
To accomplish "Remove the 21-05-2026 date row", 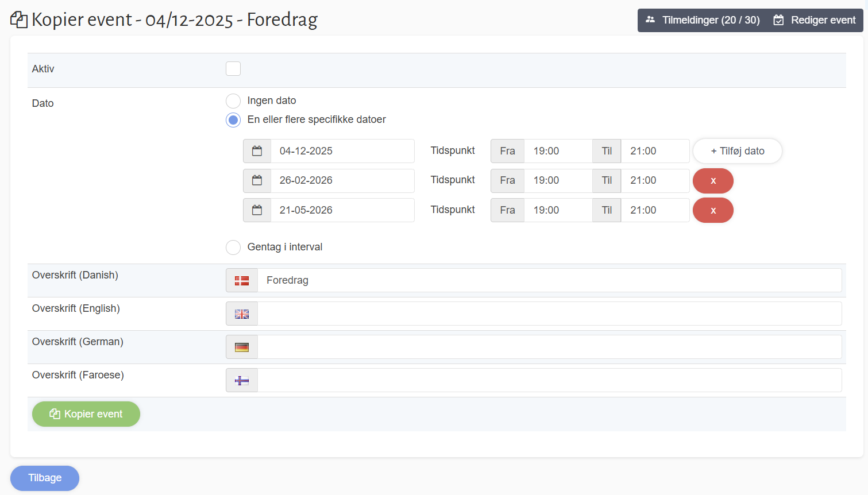I will pos(713,210).
